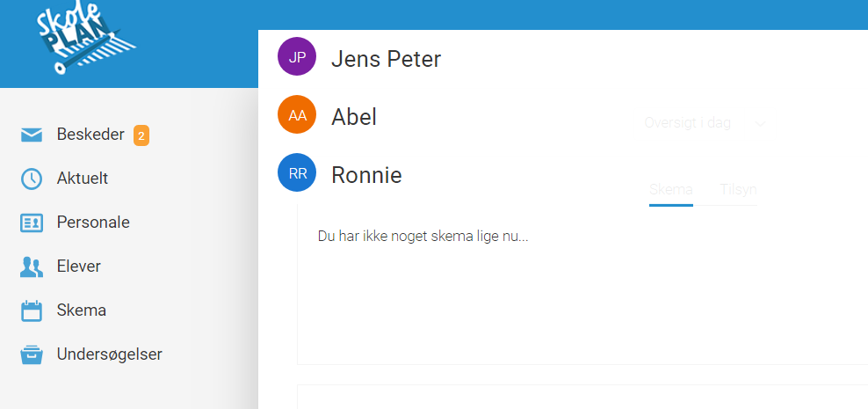Click the Oversigt i dag chevron arrow
Image resolution: width=868 pixels, height=409 pixels.
(760, 123)
